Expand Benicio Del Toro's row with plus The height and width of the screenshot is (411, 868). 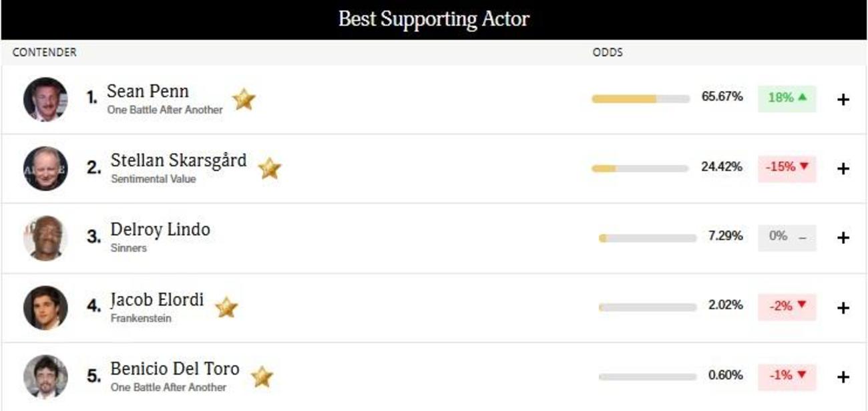843,377
